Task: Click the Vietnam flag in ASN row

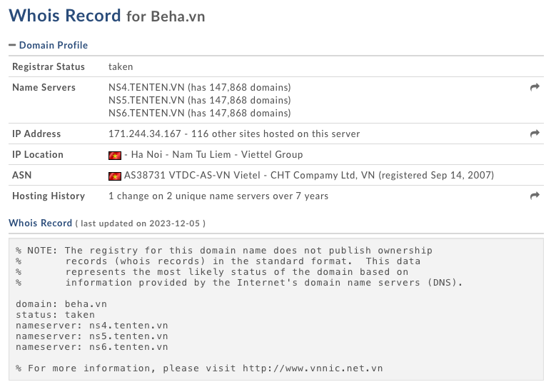Action: (x=115, y=176)
